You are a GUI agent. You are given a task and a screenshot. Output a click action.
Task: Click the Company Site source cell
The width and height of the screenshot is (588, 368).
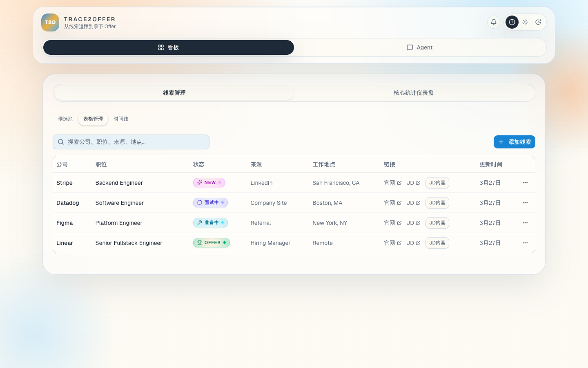[269, 203]
